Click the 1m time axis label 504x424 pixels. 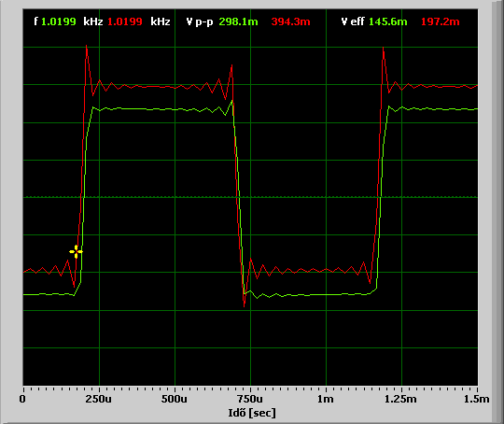tap(326, 399)
